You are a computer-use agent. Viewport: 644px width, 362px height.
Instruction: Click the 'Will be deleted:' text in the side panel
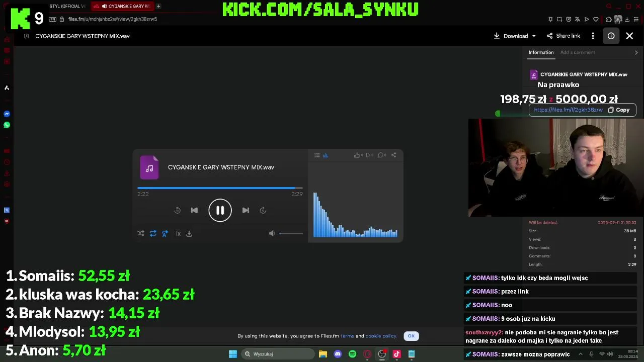(x=543, y=223)
